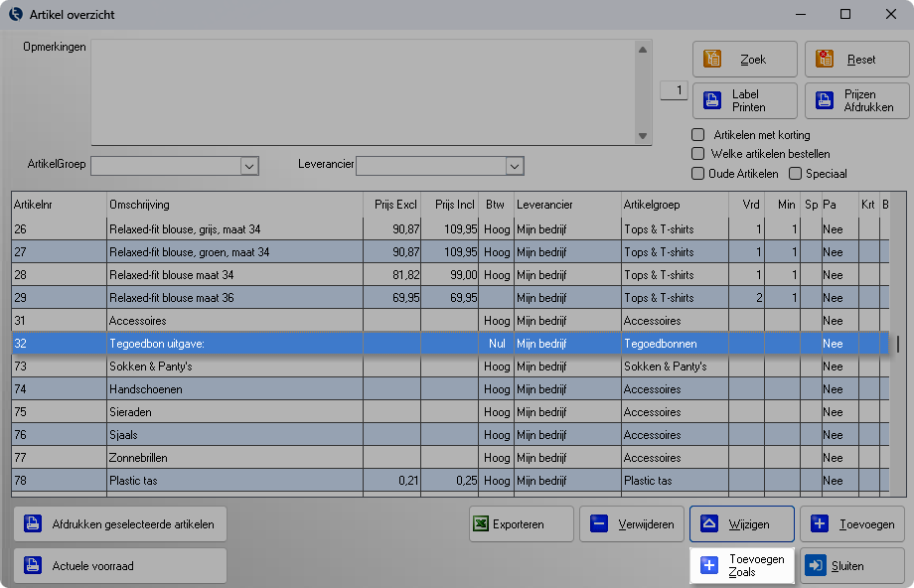Open the ArtikelGroep dropdown
Image resolution: width=914 pixels, height=588 pixels.
click(249, 166)
